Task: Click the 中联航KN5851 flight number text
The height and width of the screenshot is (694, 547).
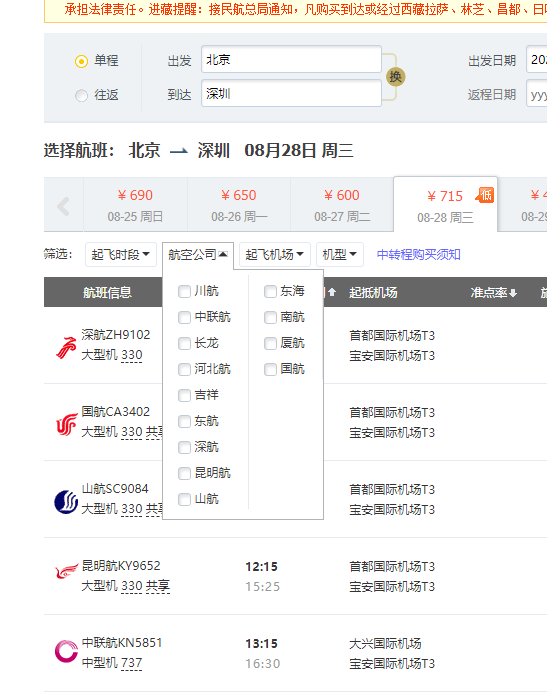Action: pyautogui.click(x=122, y=643)
